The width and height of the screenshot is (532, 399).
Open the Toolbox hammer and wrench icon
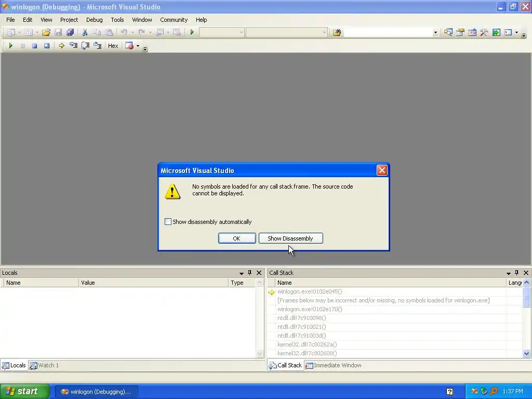pos(484,32)
